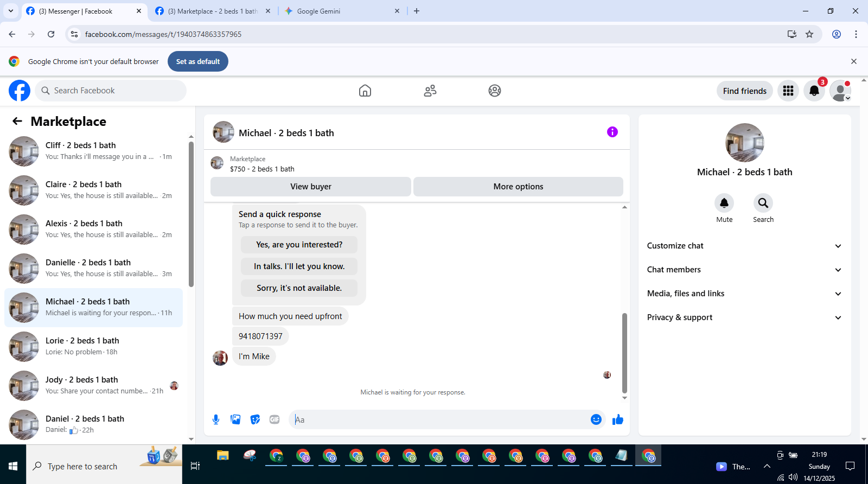The width and height of the screenshot is (868, 484).
Task: Send quick response 'In talks. I'll let you know.'
Action: pyautogui.click(x=299, y=266)
